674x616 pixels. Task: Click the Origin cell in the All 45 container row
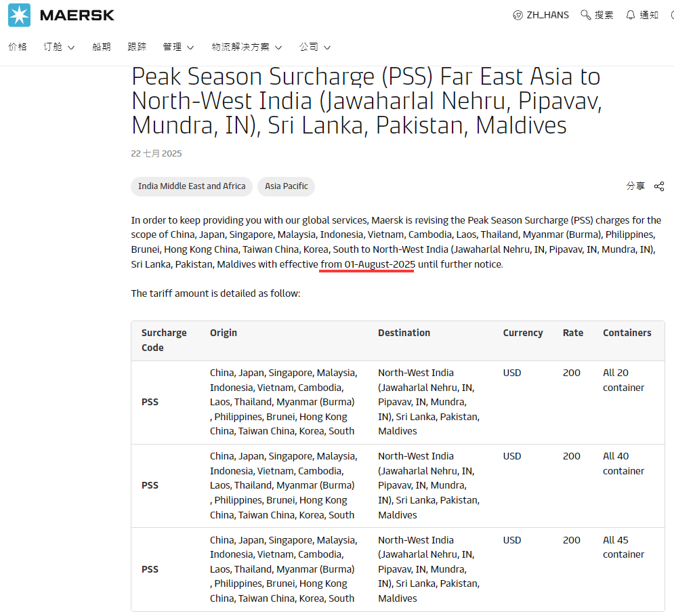coord(284,569)
